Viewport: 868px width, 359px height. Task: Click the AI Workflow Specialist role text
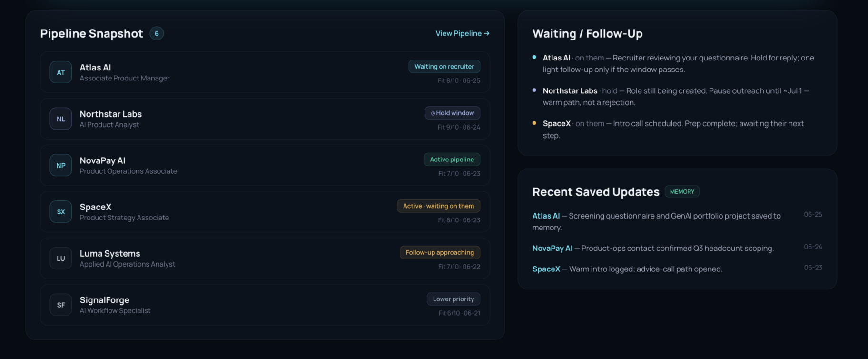(x=115, y=311)
